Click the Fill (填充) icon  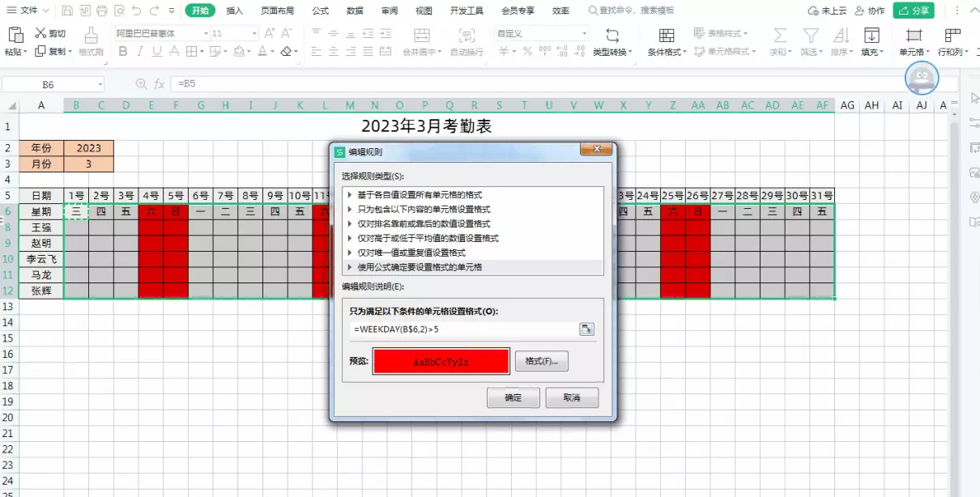point(871,35)
